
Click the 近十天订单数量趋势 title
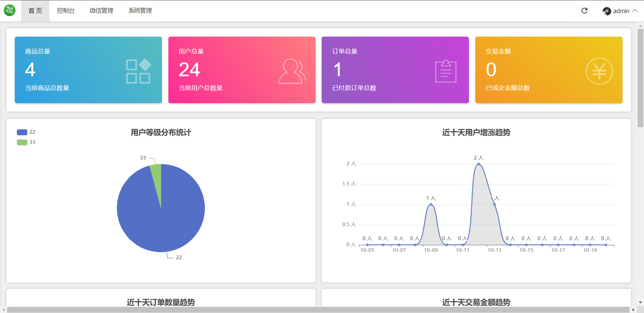[161, 302]
